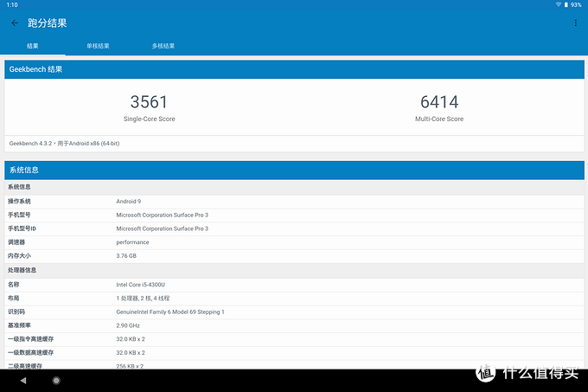Tap the 调速器 row label

pos(16,242)
